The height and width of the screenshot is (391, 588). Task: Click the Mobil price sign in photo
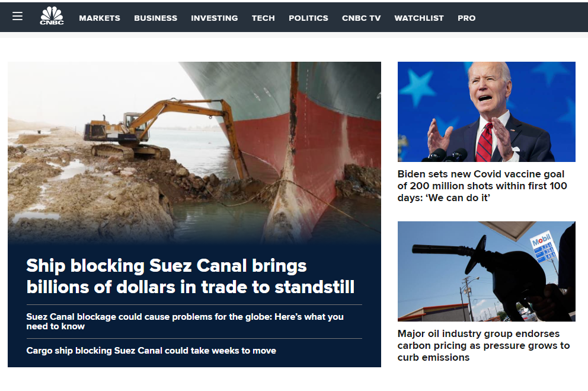point(544,247)
